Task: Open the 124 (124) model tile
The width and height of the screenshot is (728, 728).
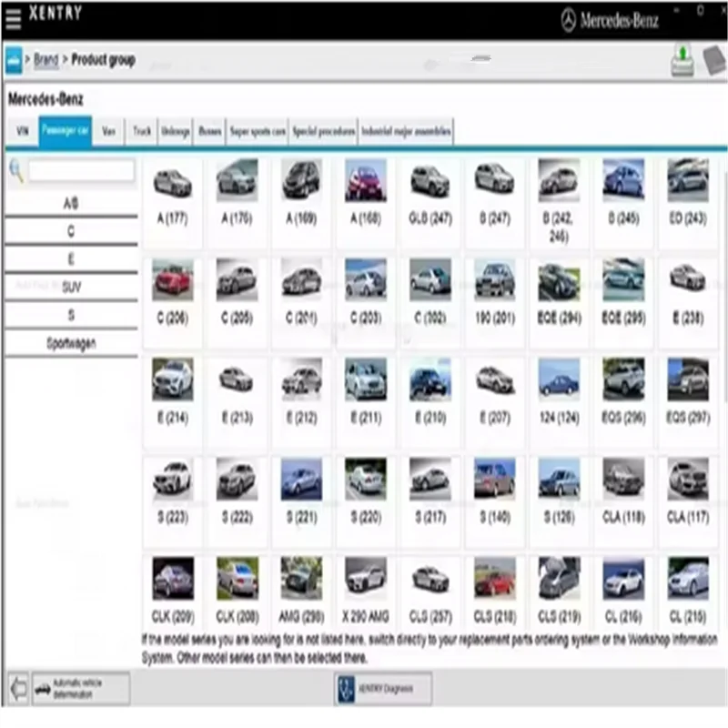Action: [559, 402]
